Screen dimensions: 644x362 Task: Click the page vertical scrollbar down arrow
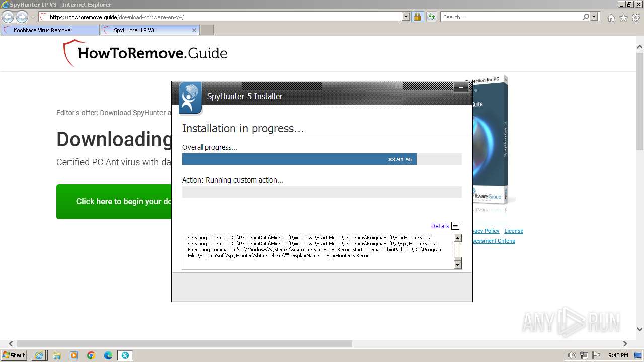click(640, 330)
